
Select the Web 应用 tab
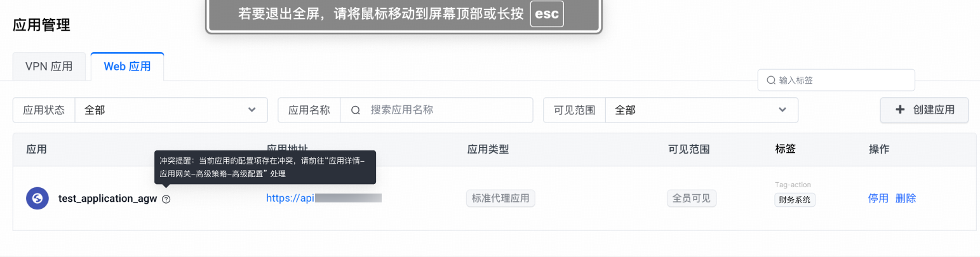127,67
